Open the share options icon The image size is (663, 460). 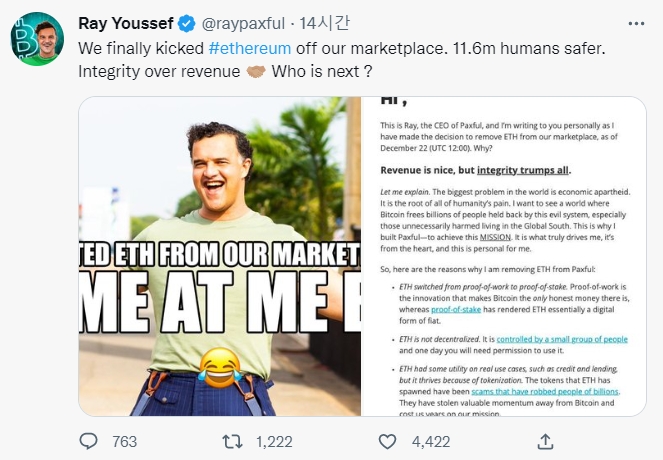coord(545,441)
